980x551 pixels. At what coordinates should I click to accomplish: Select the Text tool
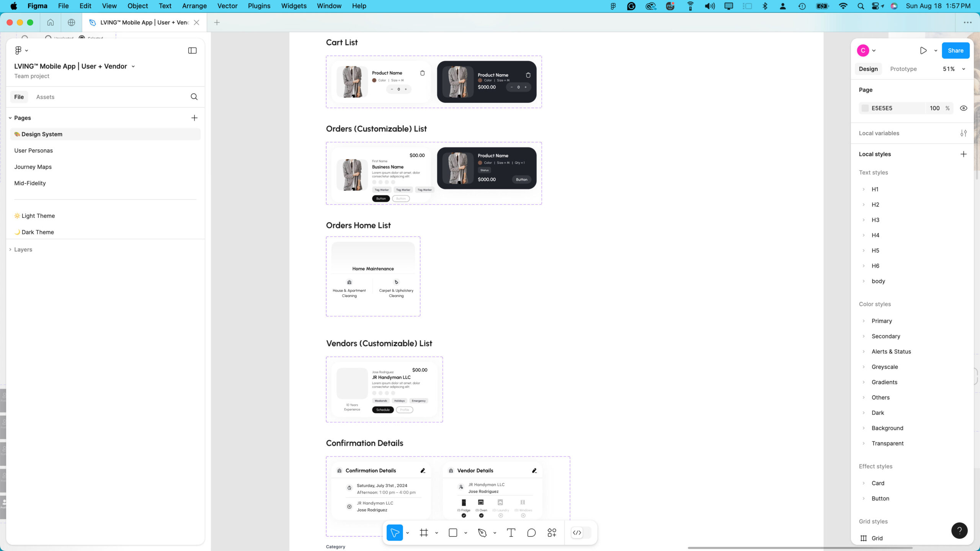(511, 533)
